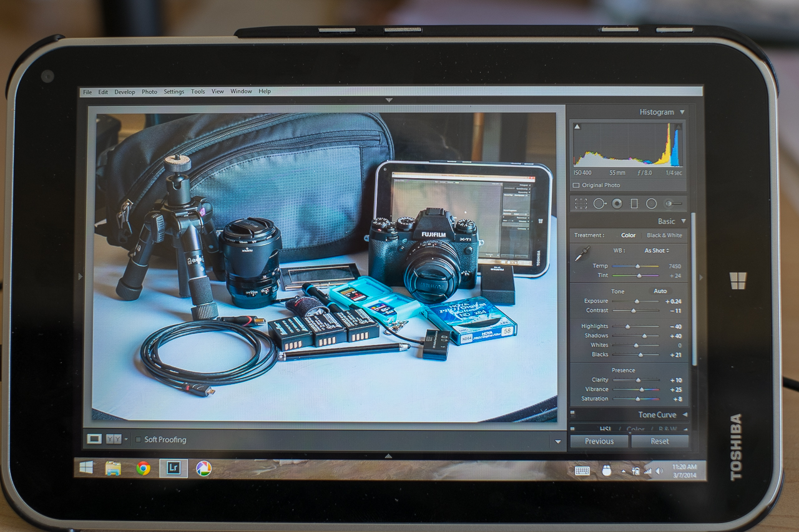Open File Explorer from the taskbar

coord(113,468)
